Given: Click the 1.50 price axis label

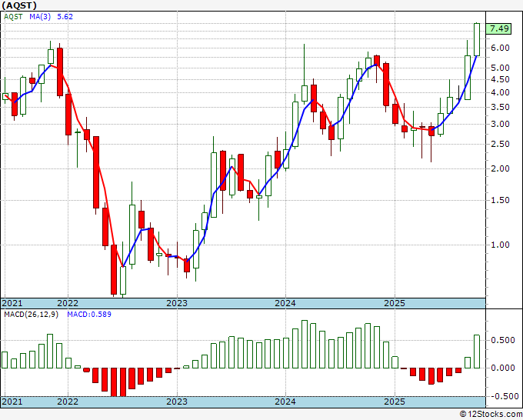Looking at the screenshot, I should (x=500, y=200).
